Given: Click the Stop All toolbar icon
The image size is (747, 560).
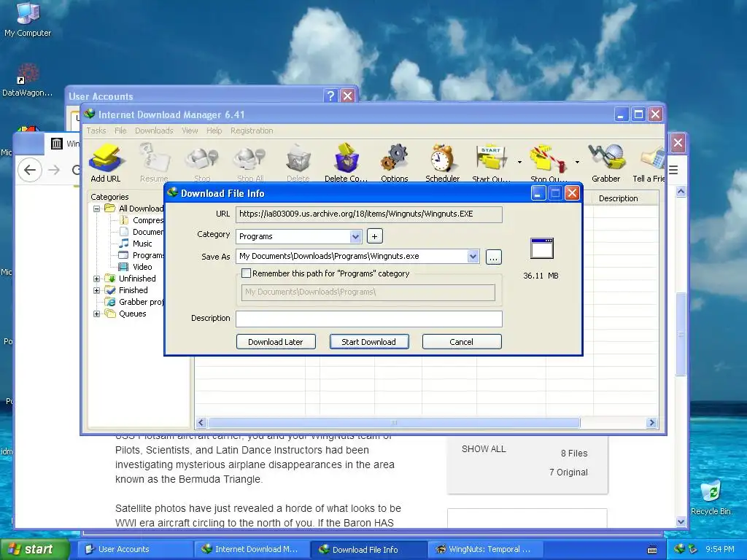Looking at the screenshot, I should pos(251,163).
